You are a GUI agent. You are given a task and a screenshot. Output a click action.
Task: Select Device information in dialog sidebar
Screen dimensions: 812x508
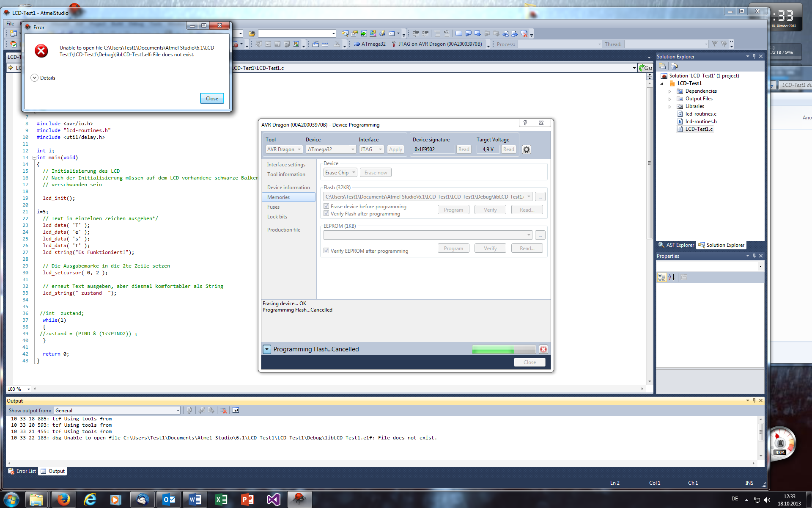click(x=288, y=188)
